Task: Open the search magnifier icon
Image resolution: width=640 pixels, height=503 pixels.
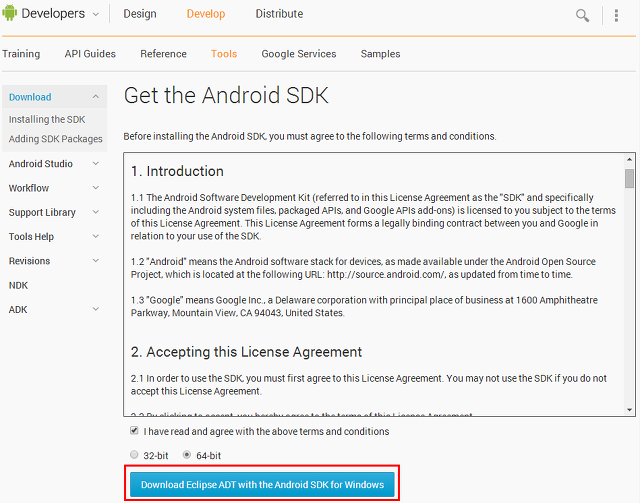Action: pos(582,16)
